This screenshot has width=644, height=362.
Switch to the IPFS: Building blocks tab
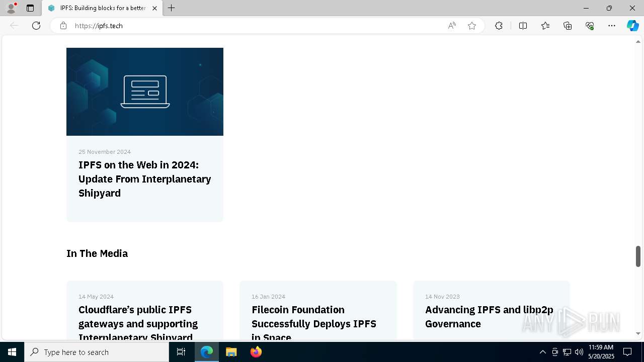103,8
